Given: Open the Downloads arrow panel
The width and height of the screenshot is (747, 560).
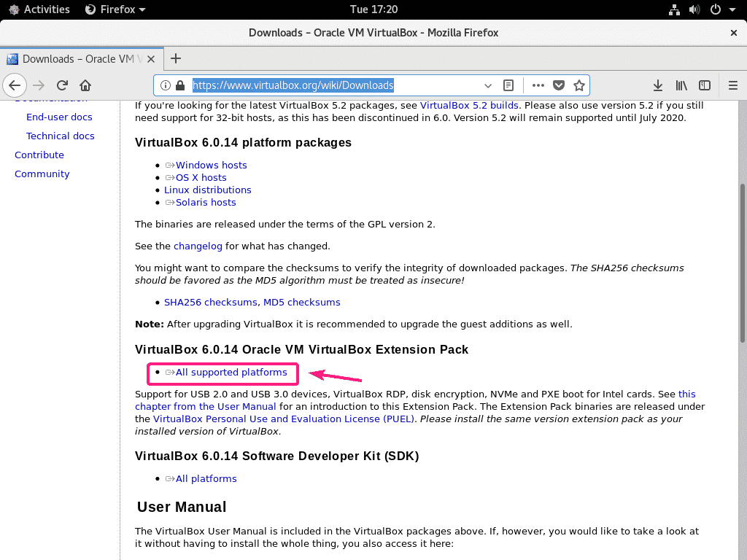Looking at the screenshot, I should point(657,85).
